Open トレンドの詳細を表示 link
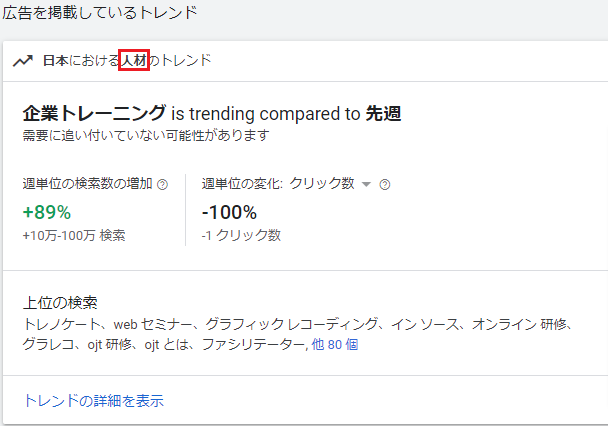 pos(94,401)
